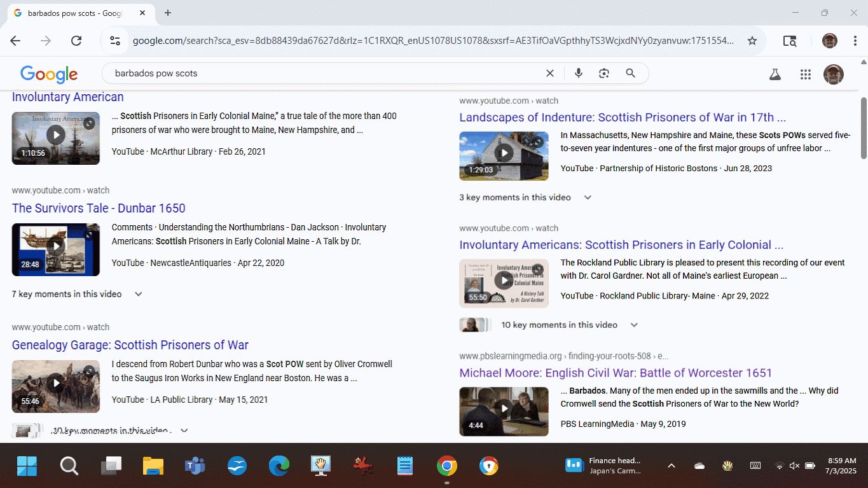Reload the current page
The image size is (868, 488).
pos(76,41)
